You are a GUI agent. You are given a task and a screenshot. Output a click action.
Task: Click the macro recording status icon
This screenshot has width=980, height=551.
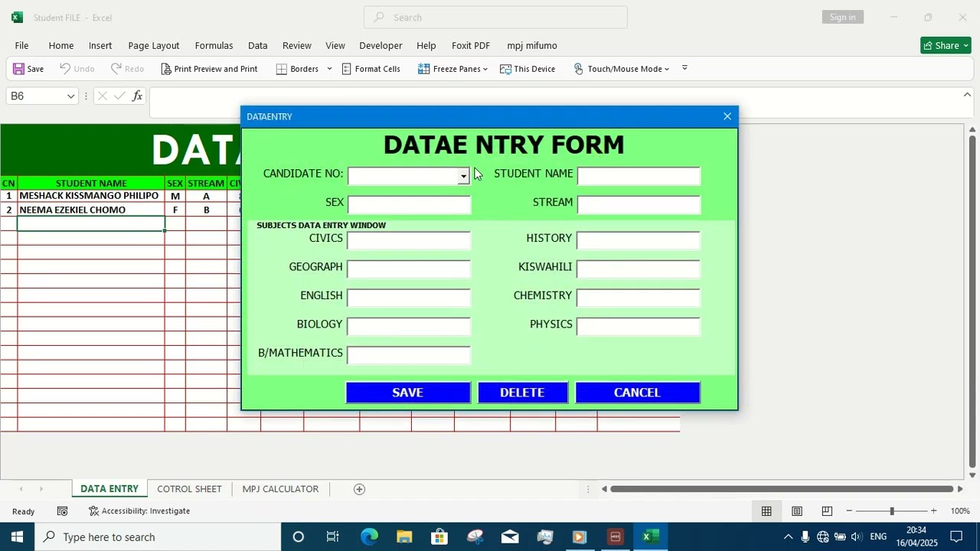(63, 511)
